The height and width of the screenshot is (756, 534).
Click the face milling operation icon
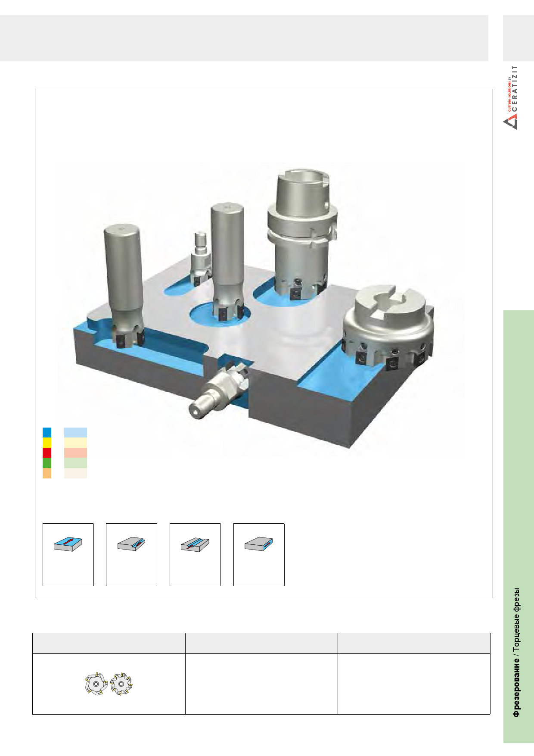pyautogui.click(x=68, y=544)
